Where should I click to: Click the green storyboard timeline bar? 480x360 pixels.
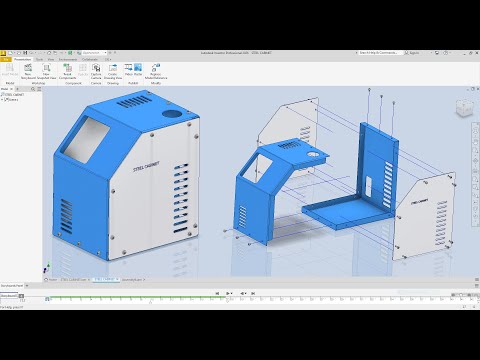click(138, 297)
